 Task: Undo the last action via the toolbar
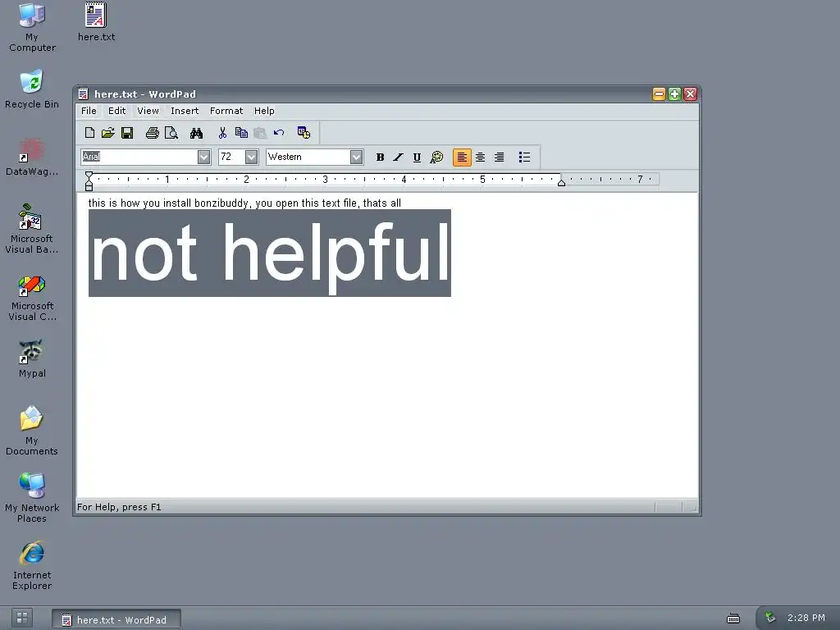tap(279, 133)
